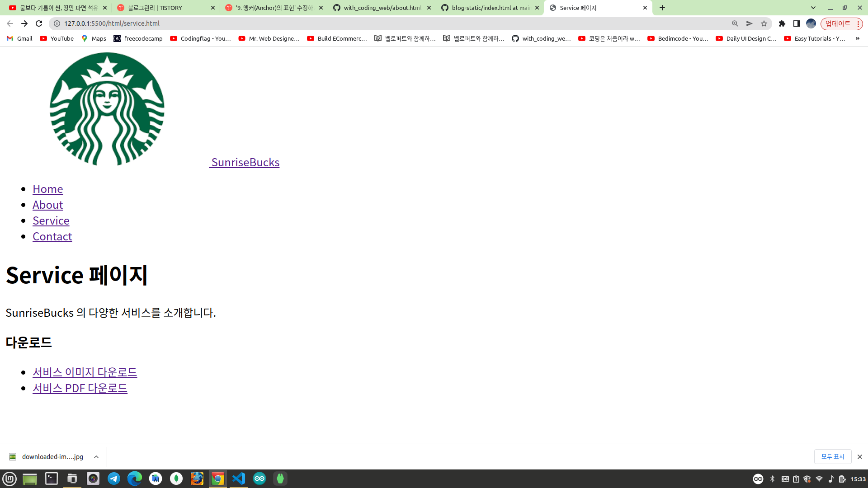Click the Starbucks-style logo image
Viewport: 868px width, 488px height.
[107, 109]
